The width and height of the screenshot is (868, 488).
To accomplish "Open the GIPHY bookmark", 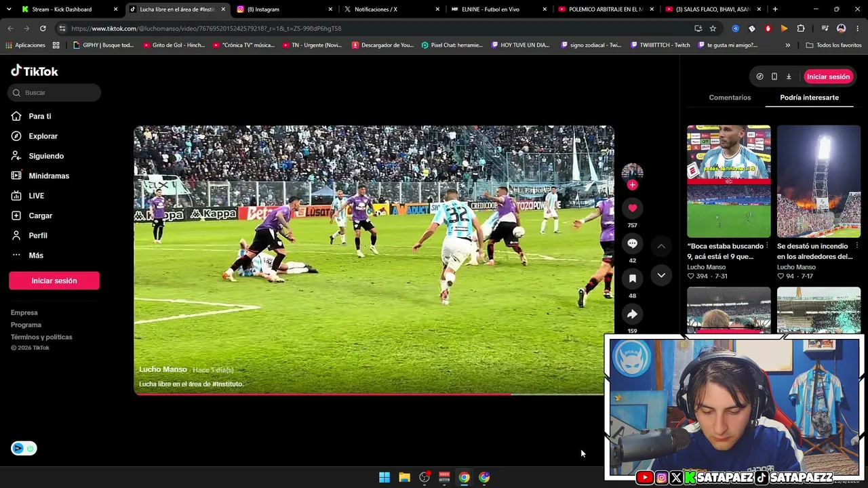I will [103, 45].
